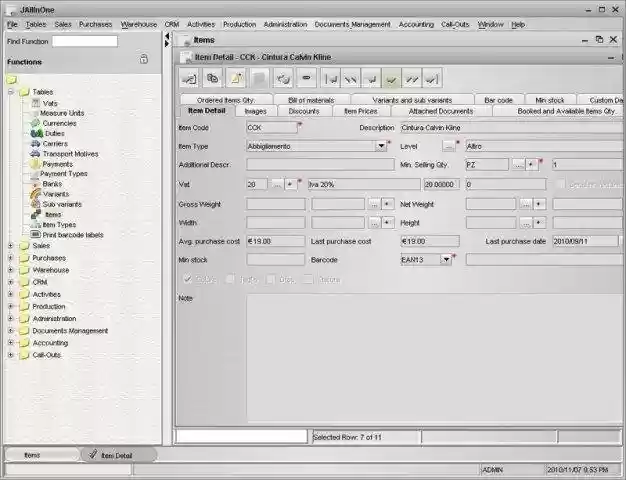The image size is (626, 480).
Task: Go to first record with navigation icon
Action: pos(331,78)
